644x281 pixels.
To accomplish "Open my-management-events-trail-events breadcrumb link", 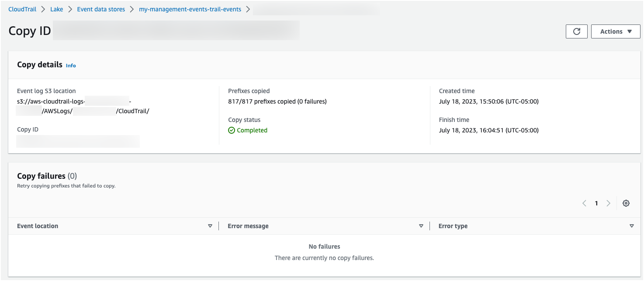I will pyautogui.click(x=190, y=9).
